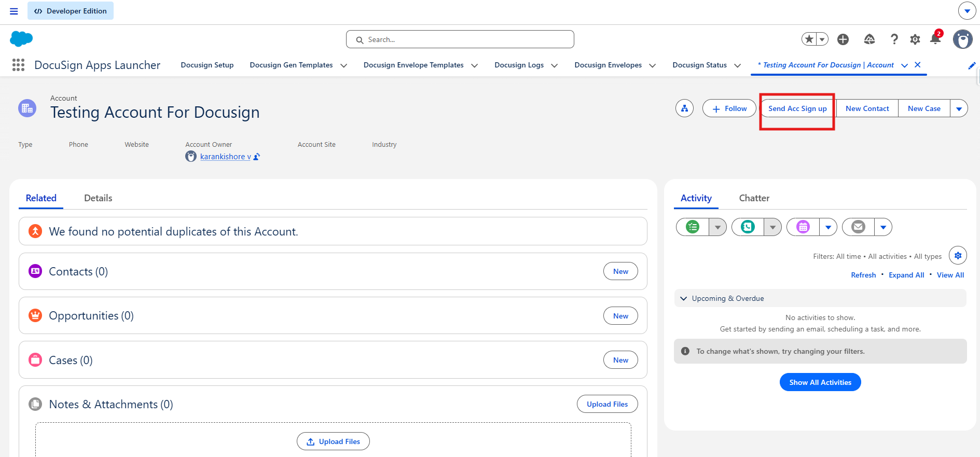
Task: Open the Setup gear icon
Action: (915, 39)
